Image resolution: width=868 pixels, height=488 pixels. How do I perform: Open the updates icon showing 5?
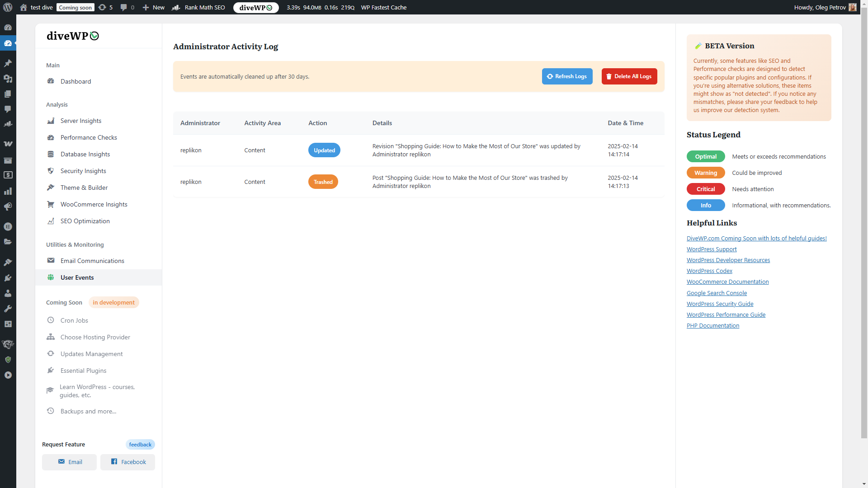pyautogui.click(x=105, y=7)
